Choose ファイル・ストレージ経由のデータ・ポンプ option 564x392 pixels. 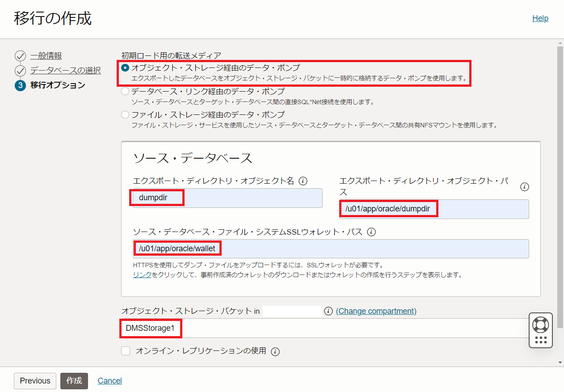[125, 114]
